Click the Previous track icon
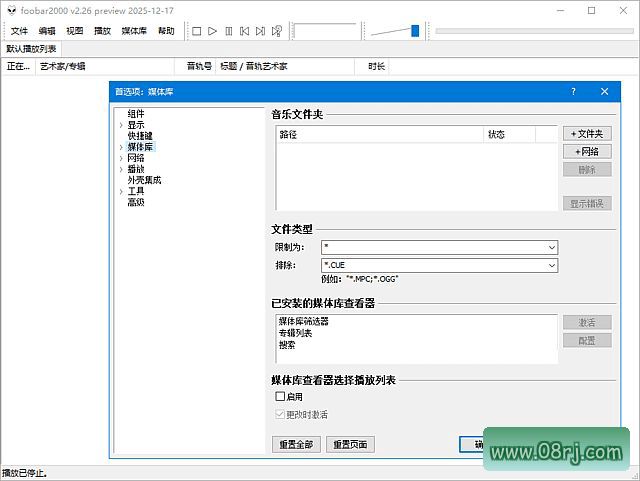Screen dimensions: 640x481 pyautogui.click(x=245, y=31)
